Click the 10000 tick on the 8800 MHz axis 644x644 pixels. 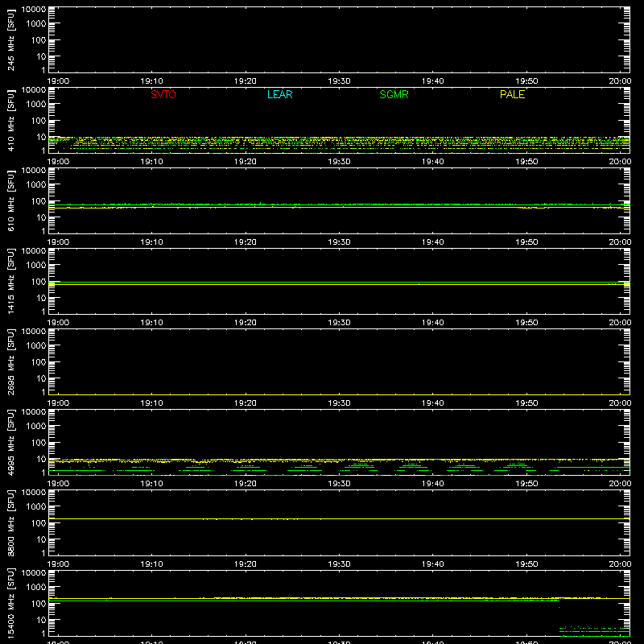click(34, 493)
